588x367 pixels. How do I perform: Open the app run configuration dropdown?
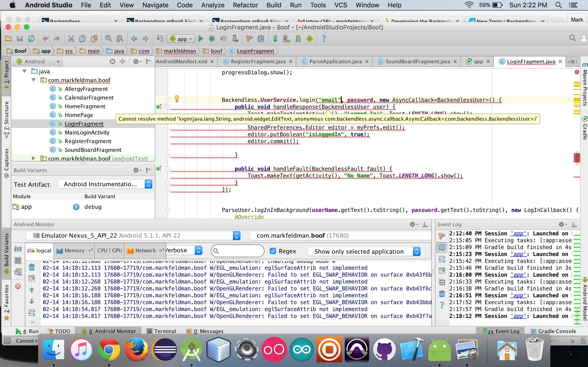click(181, 39)
